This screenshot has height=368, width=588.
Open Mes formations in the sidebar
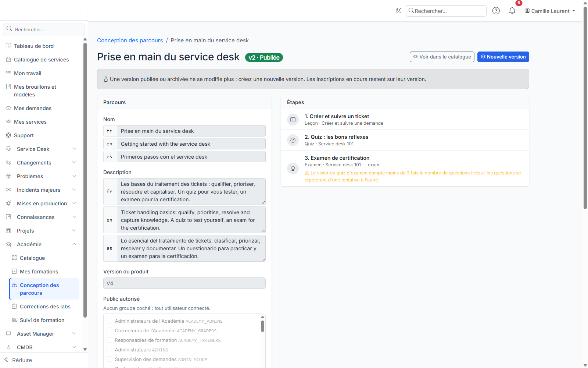pyautogui.click(x=44, y=272)
